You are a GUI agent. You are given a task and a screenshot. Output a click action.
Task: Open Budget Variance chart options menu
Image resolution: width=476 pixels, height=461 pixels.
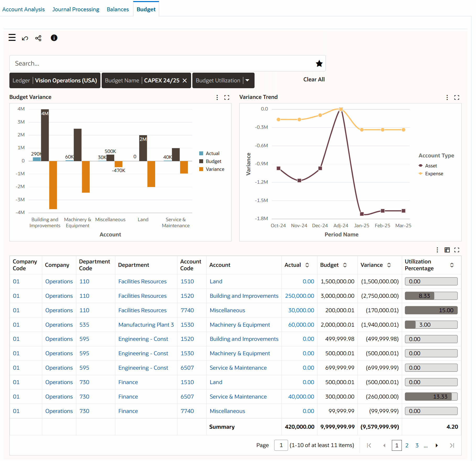pyautogui.click(x=217, y=98)
